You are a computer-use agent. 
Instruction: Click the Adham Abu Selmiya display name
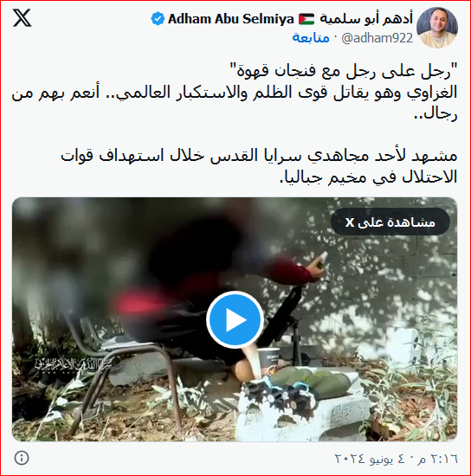[231, 19]
